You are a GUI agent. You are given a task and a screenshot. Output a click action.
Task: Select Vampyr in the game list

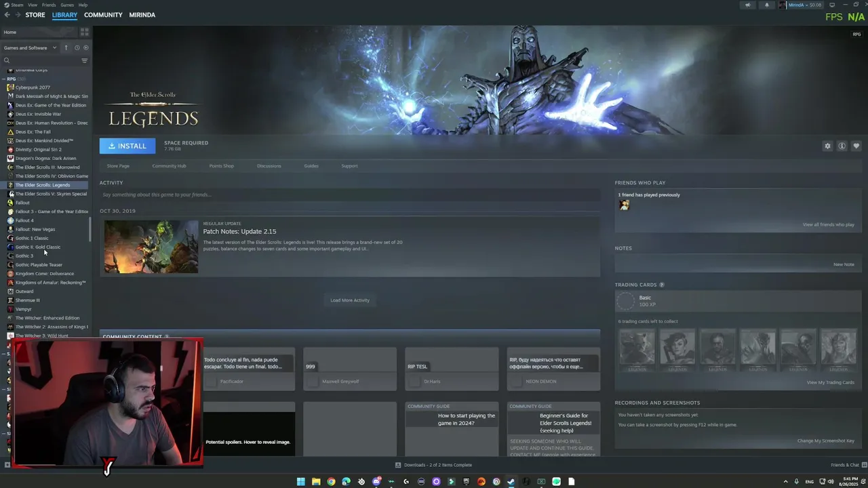tap(24, 309)
